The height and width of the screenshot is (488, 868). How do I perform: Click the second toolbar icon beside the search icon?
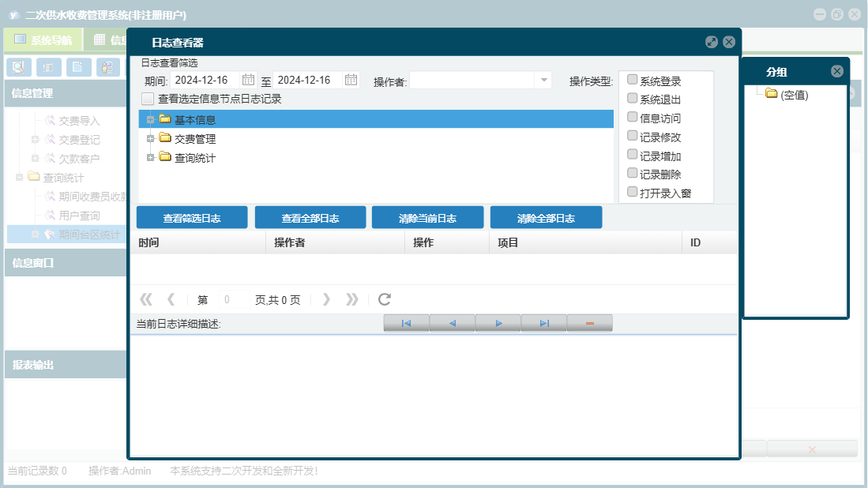[x=49, y=67]
